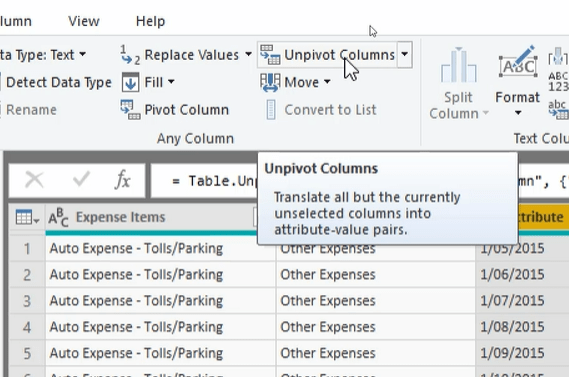Select the Expense Items column header
569x377 pixels.
point(151,217)
